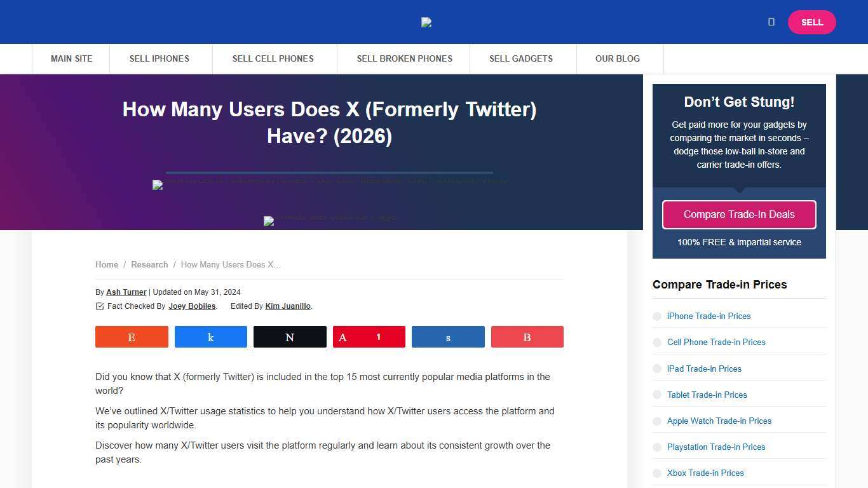The height and width of the screenshot is (488, 868).
Task: Click the gradient divider bar under the title
Action: (329, 172)
